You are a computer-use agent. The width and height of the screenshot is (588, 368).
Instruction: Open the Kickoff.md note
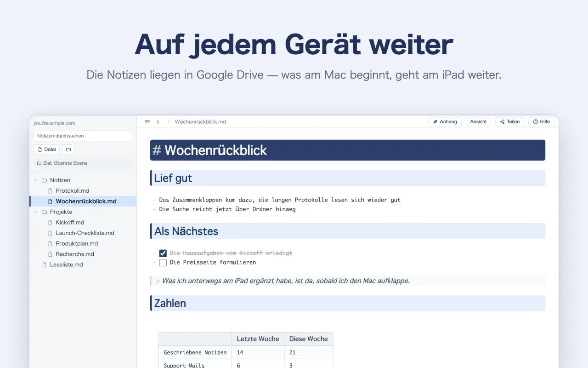tap(83, 223)
